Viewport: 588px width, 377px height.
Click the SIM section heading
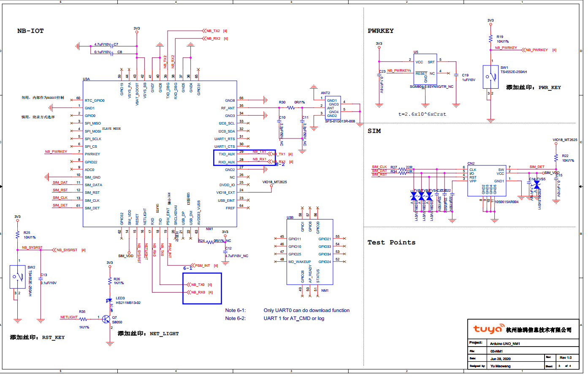point(374,131)
